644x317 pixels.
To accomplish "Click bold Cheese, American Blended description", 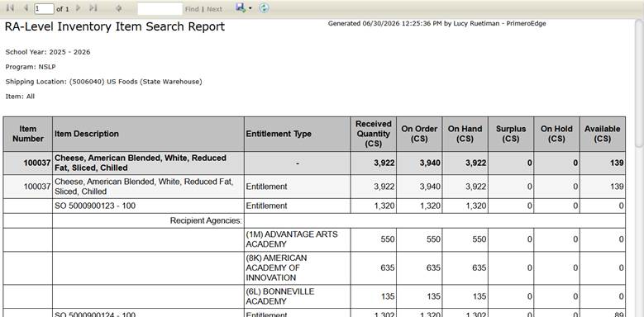I will tap(141, 163).
